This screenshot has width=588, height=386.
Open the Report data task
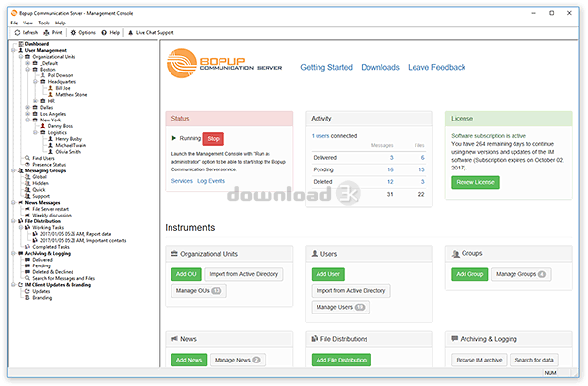tap(75, 234)
